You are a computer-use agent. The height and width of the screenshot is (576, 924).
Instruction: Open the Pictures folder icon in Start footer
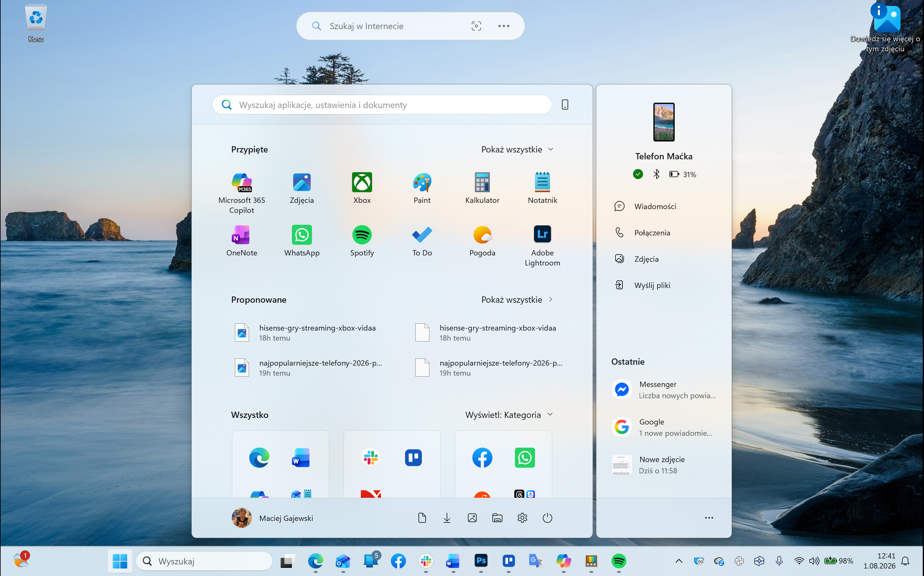[472, 518]
